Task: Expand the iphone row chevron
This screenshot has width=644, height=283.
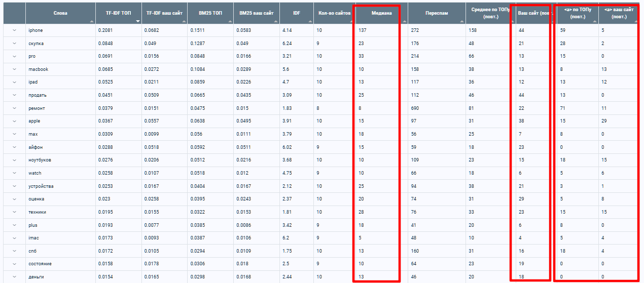Action: click(x=14, y=30)
